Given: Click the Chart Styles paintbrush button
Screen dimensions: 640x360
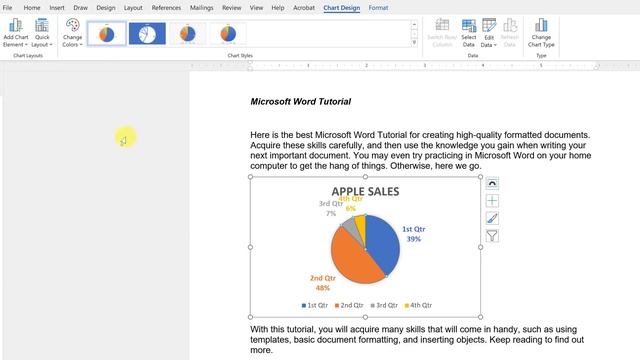Looking at the screenshot, I should click(x=492, y=218).
